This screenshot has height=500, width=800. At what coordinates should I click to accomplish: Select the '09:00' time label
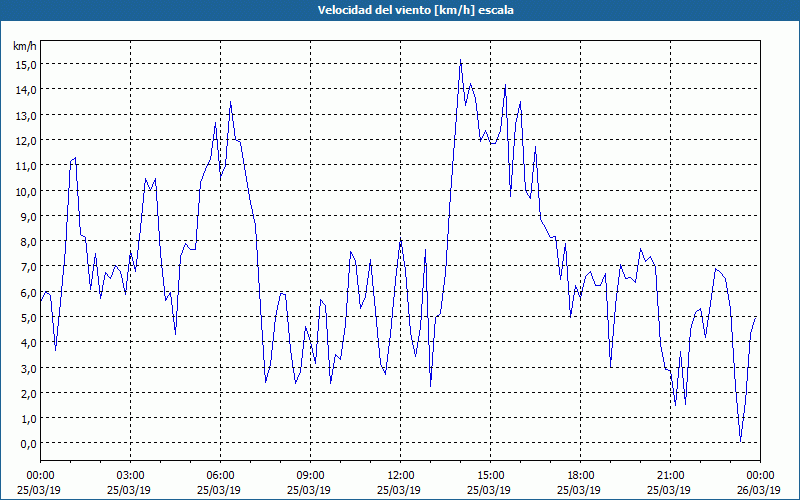point(310,476)
